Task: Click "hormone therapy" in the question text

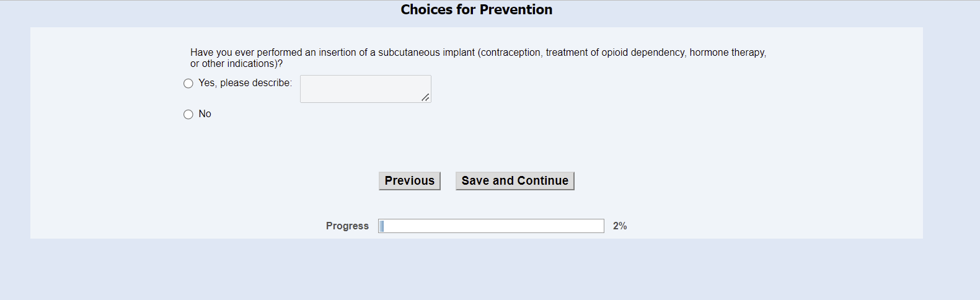Action: tap(727, 53)
